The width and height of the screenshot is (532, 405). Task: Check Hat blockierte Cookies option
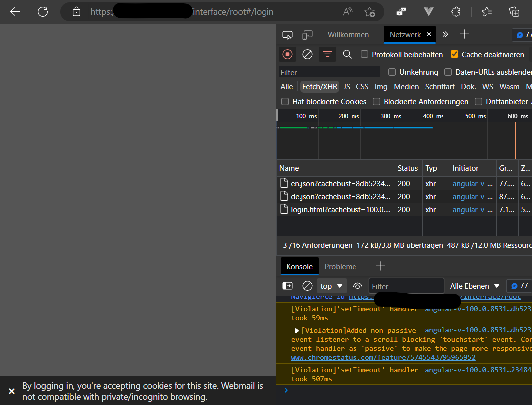285,101
